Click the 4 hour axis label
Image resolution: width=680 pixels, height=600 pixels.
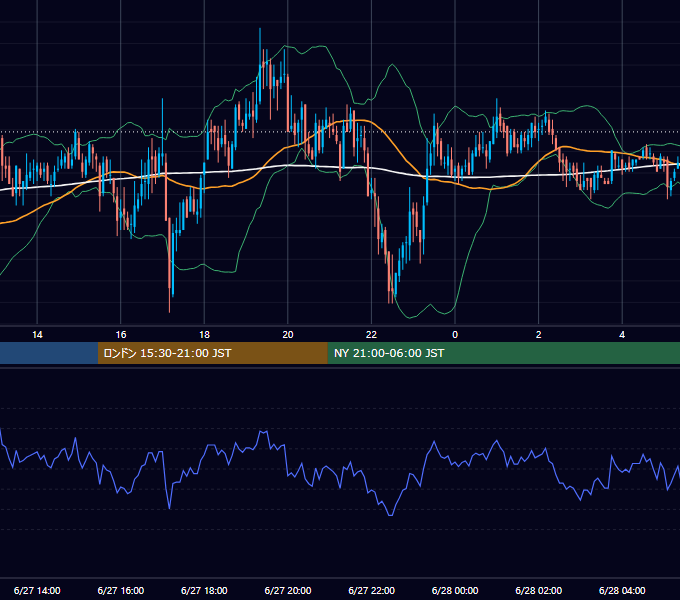click(x=622, y=335)
